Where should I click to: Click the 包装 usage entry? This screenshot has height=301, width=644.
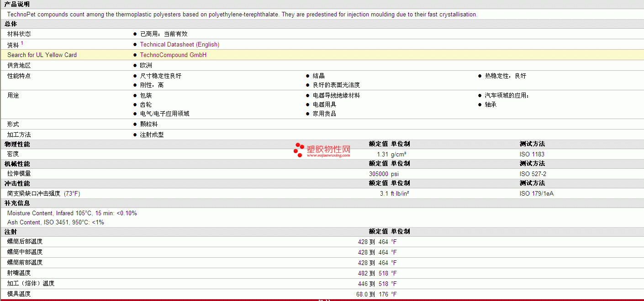coord(146,96)
